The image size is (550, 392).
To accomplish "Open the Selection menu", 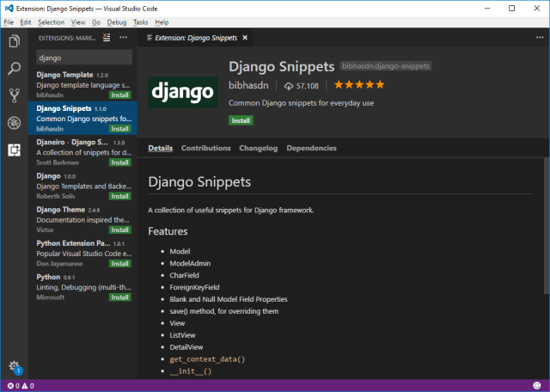I will click(x=51, y=21).
